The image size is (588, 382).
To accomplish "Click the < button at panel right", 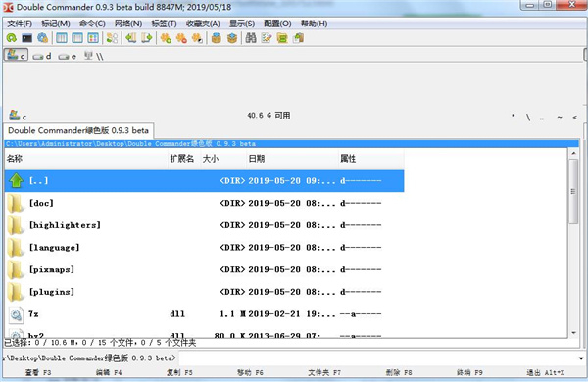I will coord(574,118).
